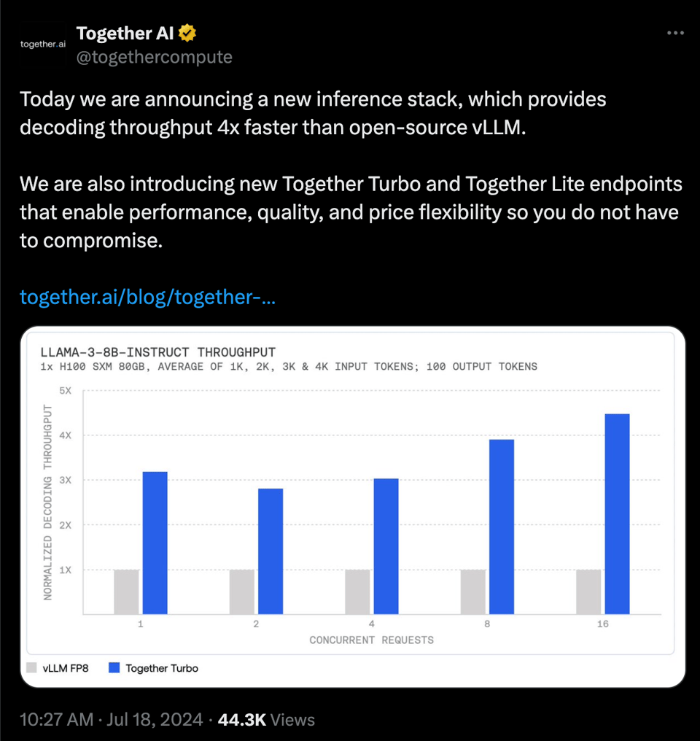Click the blue bar for 1 concurrent request
Viewport: 700px width, 741px height.
pyautogui.click(x=155, y=543)
